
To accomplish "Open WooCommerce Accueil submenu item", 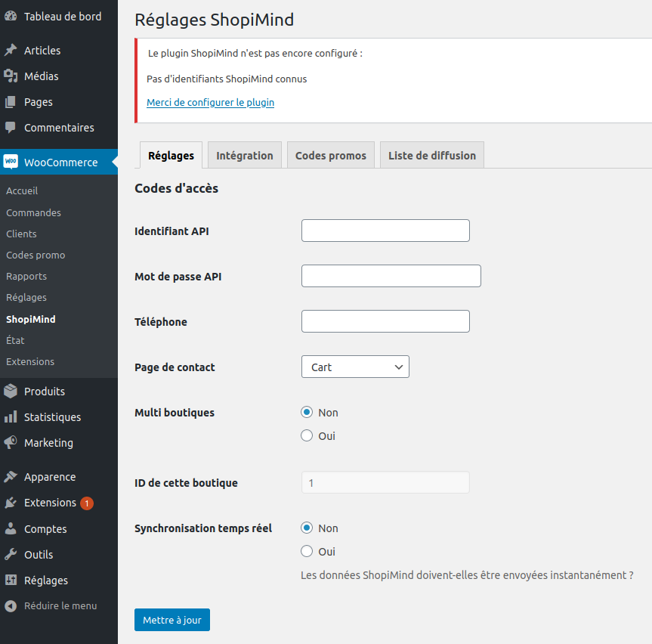I will pyautogui.click(x=22, y=190).
